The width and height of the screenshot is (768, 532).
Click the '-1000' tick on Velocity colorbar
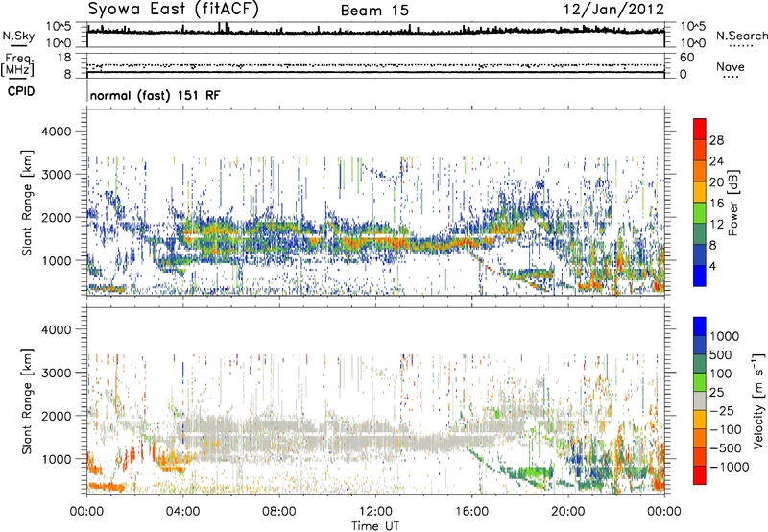tap(730, 467)
